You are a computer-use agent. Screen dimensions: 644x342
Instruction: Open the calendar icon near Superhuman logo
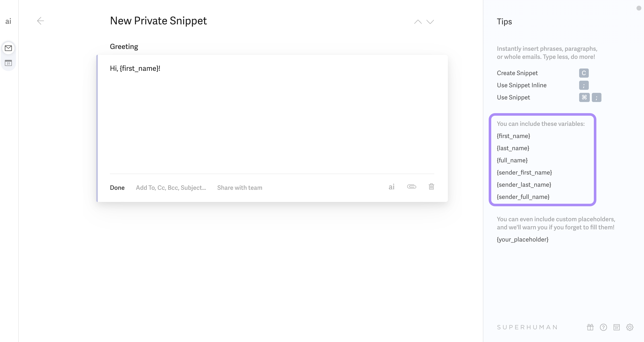point(616,327)
